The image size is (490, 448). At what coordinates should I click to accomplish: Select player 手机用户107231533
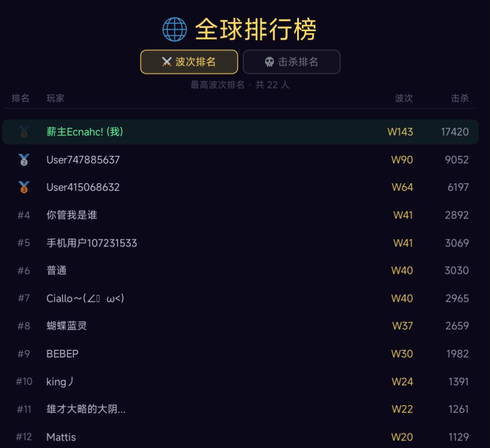[92, 243]
